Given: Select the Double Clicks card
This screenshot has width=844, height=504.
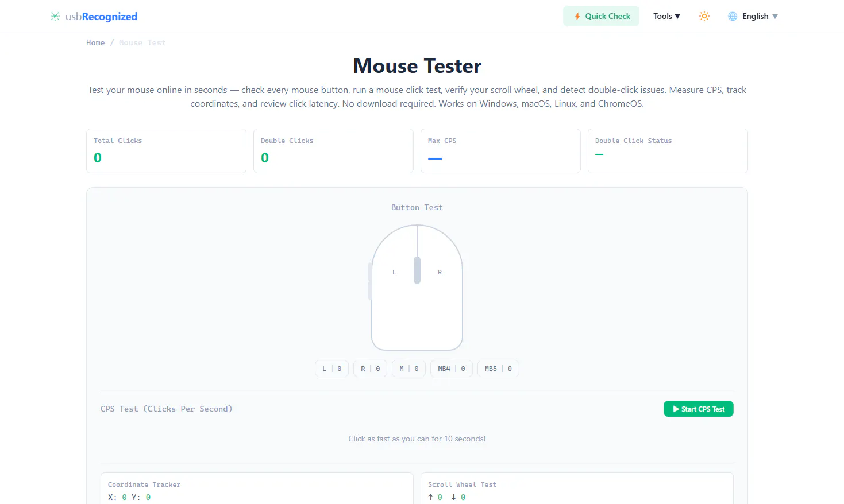Looking at the screenshot, I should pyautogui.click(x=333, y=151).
